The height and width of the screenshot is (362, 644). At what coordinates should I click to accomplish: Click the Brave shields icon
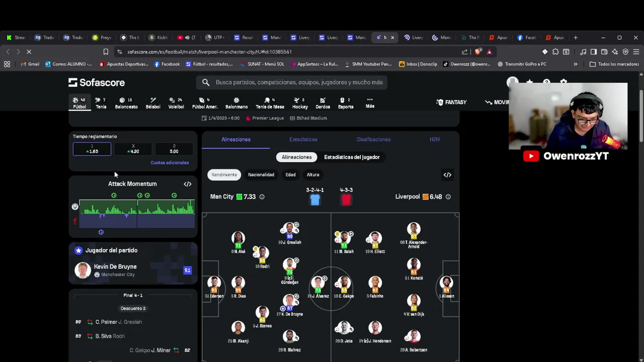pyautogui.click(x=478, y=52)
